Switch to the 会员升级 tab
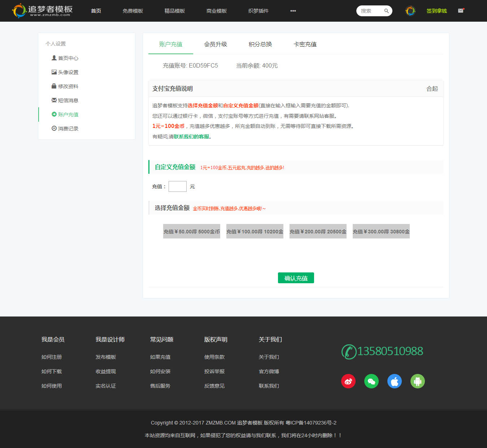 pyautogui.click(x=215, y=44)
